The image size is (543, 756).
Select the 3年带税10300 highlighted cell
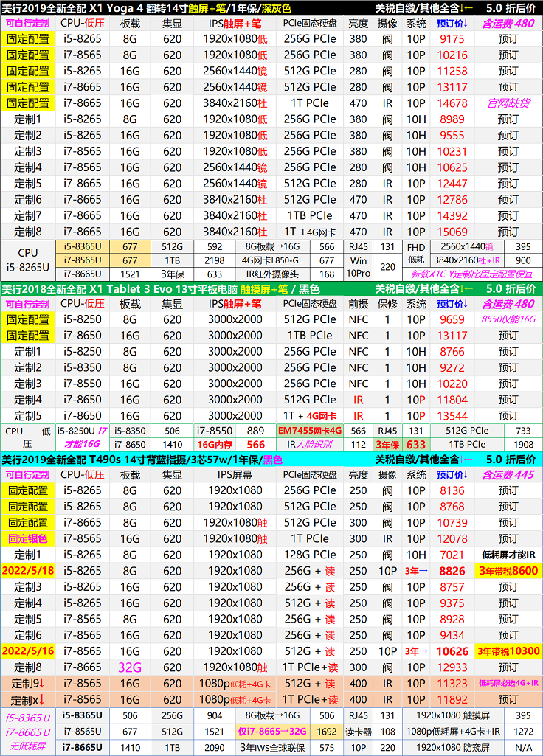[x=508, y=651]
